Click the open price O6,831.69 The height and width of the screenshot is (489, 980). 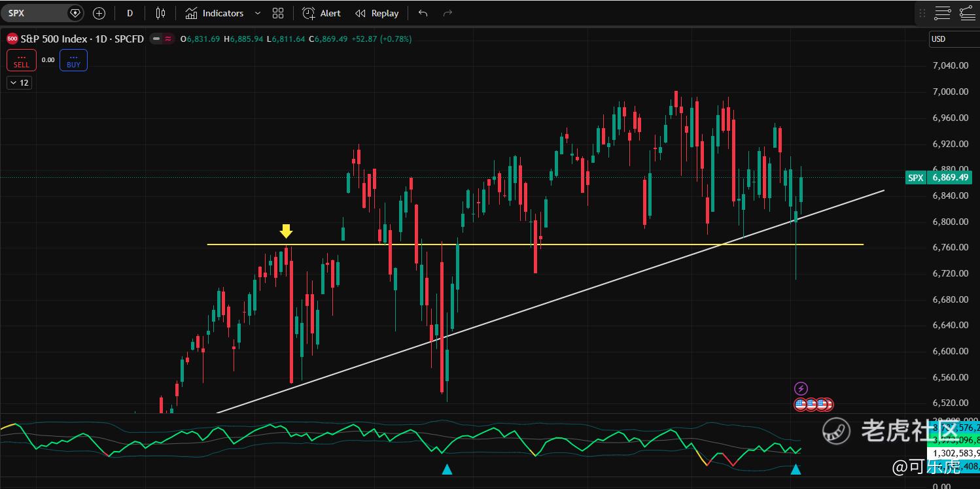coord(200,39)
